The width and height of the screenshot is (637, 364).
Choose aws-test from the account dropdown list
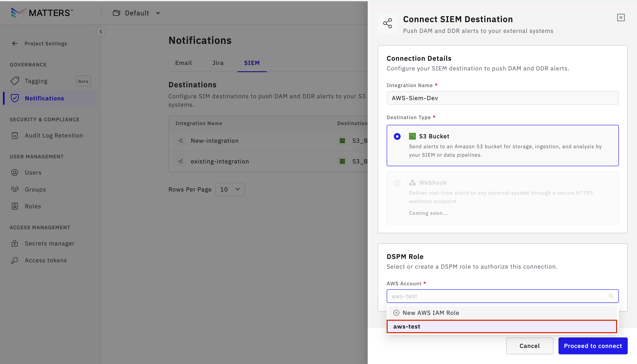click(501, 326)
